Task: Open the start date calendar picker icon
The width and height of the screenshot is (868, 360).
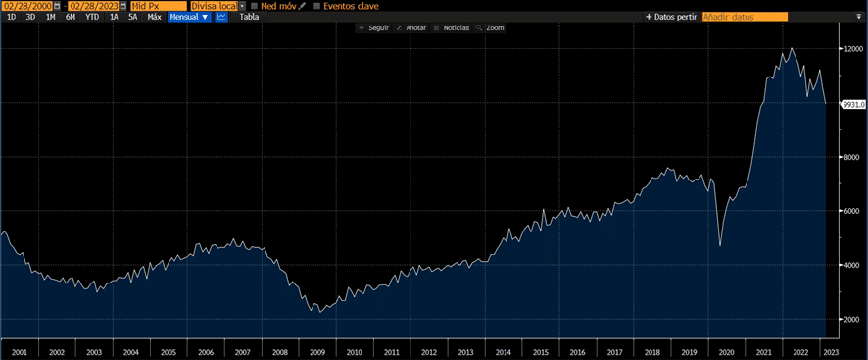Action: click(x=58, y=6)
